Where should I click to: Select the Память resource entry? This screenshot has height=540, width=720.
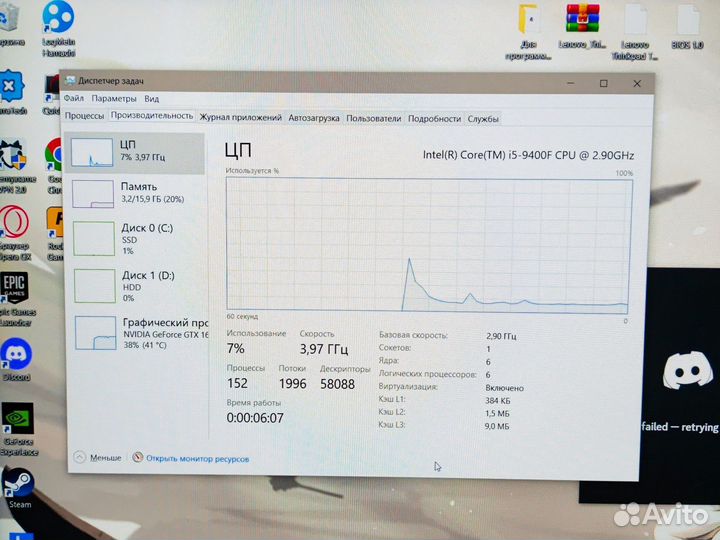[x=135, y=193]
